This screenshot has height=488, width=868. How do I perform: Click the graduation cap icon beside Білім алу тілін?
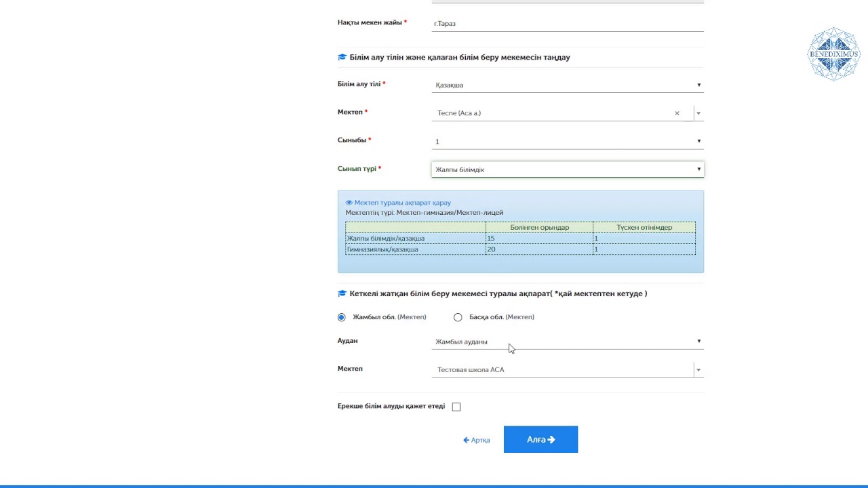pyautogui.click(x=342, y=58)
